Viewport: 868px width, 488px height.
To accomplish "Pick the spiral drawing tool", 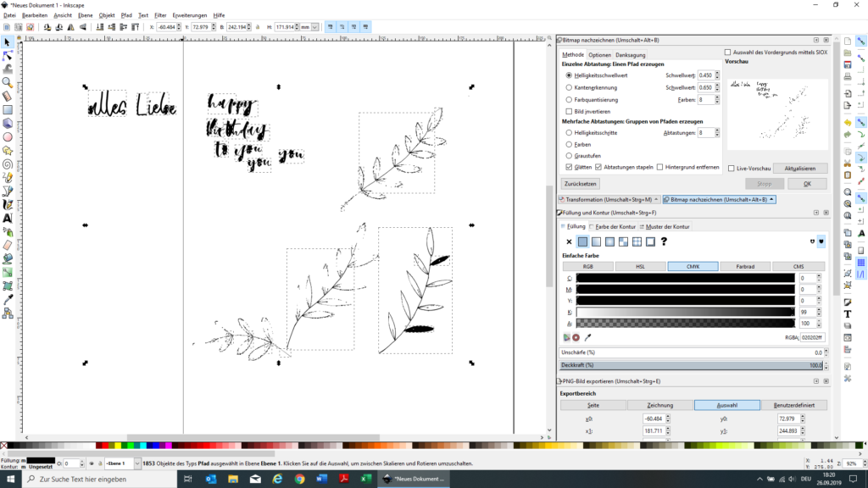I will [x=8, y=164].
